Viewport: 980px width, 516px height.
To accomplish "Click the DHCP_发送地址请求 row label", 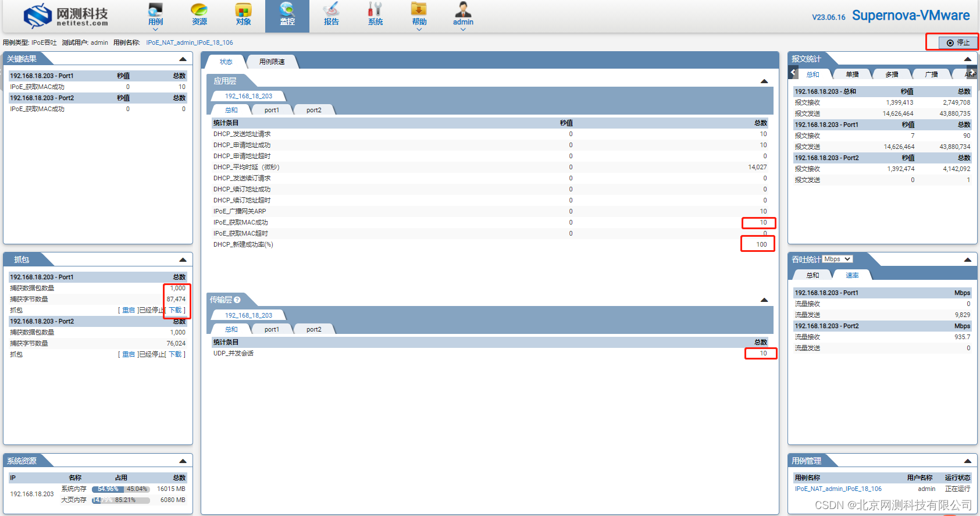I will pyautogui.click(x=242, y=134).
